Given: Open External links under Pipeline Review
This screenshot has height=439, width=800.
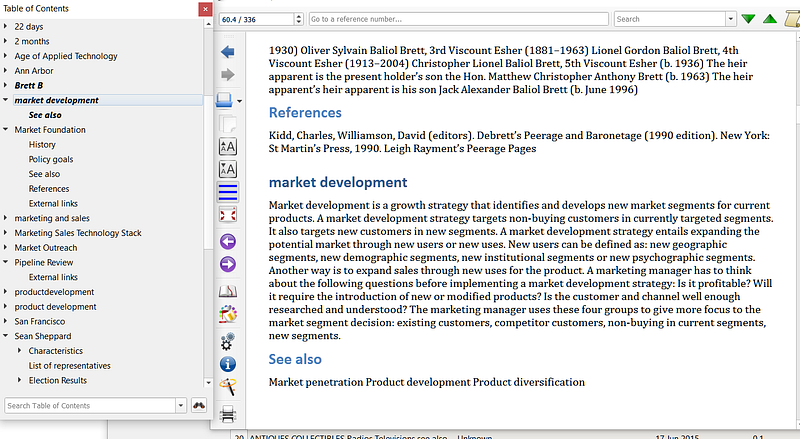Looking at the screenshot, I should click(x=53, y=277).
